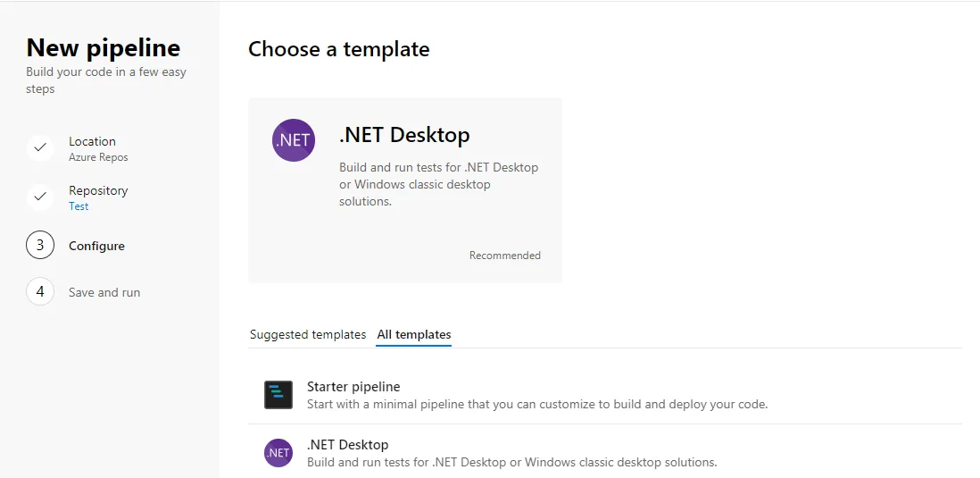Click the Configure step label

coord(96,246)
